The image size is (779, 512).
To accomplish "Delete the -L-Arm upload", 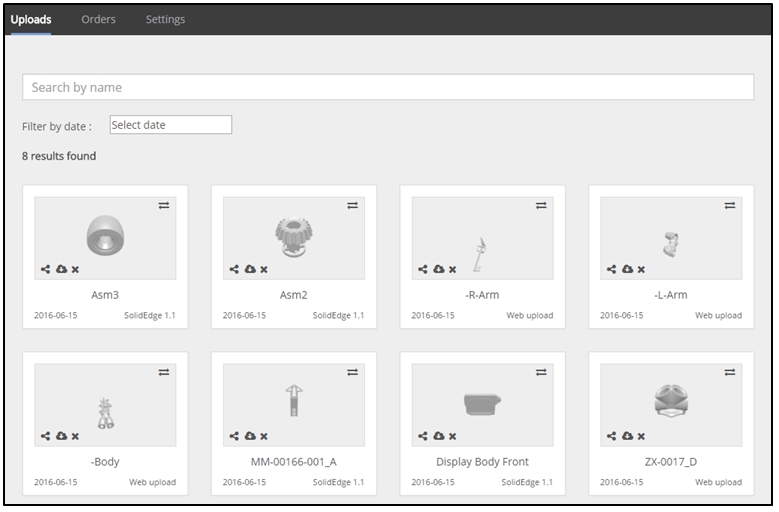I will pyautogui.click(x=641, y=270).
